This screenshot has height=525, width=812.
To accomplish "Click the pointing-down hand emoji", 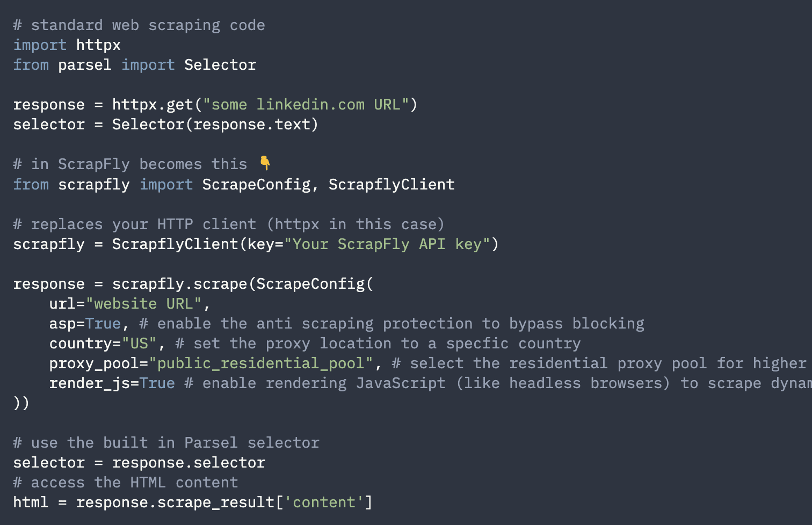I will pyautogui.click(x=265, y=163).
